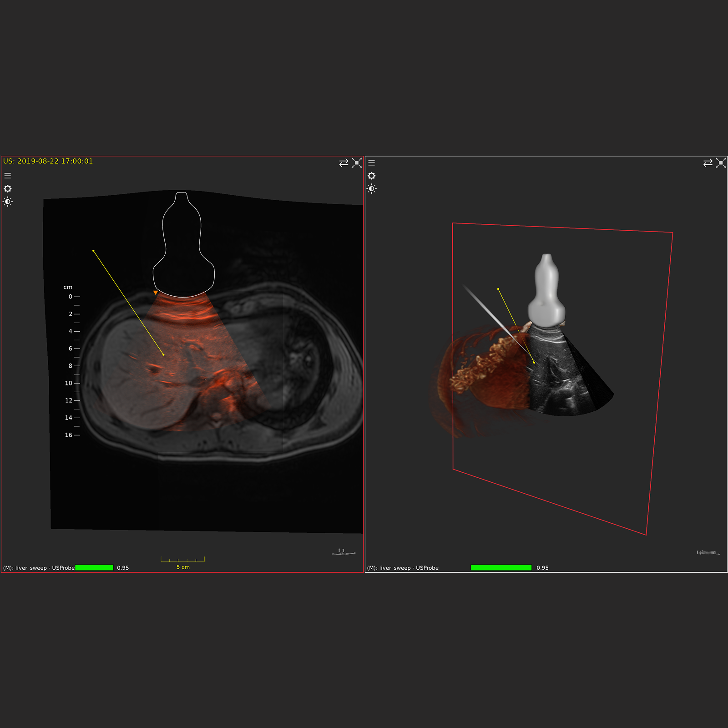Open the left view hamburger menu
728x728 pixels.
coord(8,176)
